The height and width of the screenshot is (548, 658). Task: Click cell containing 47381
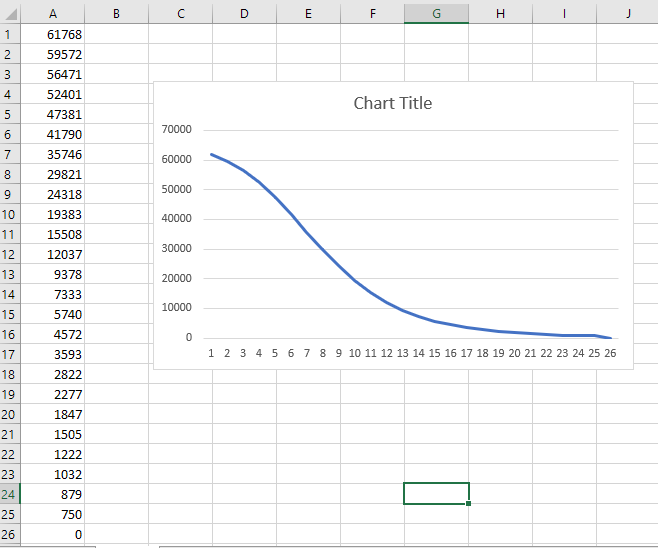click(52, 114)
